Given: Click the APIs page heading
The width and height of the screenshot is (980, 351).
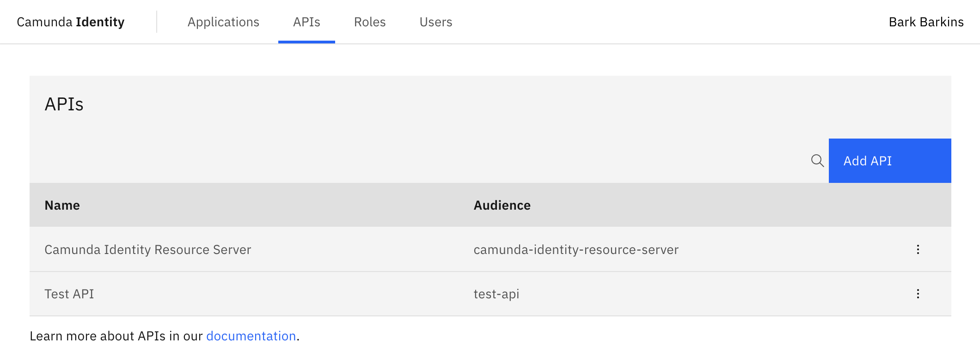Looking at the screenshot, I should [x=64, y=104].
